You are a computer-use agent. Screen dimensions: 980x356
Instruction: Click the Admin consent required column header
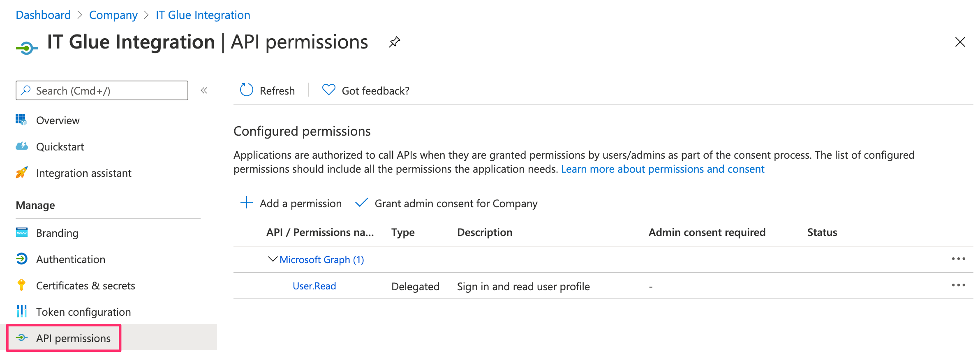click(707, 232)
